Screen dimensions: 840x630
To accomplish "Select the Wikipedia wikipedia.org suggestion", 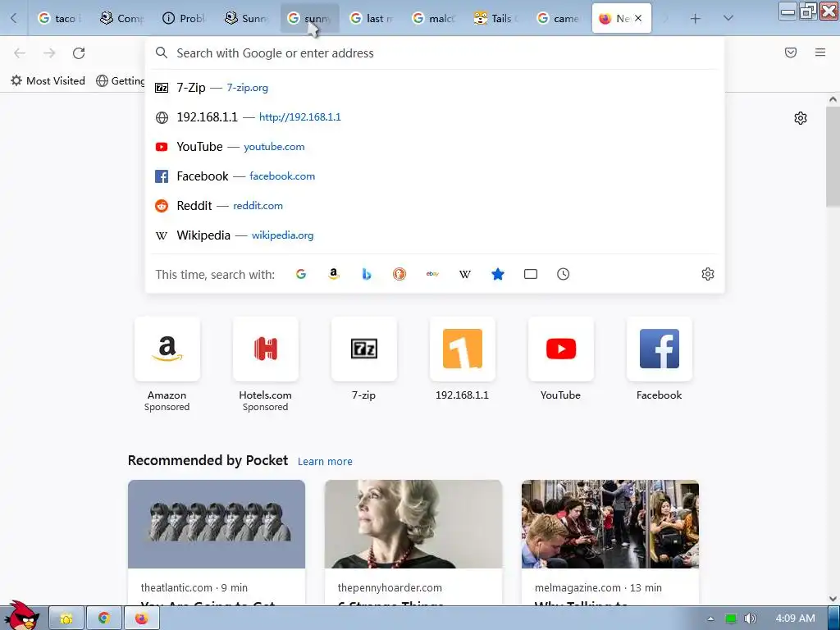I will 435,235.
